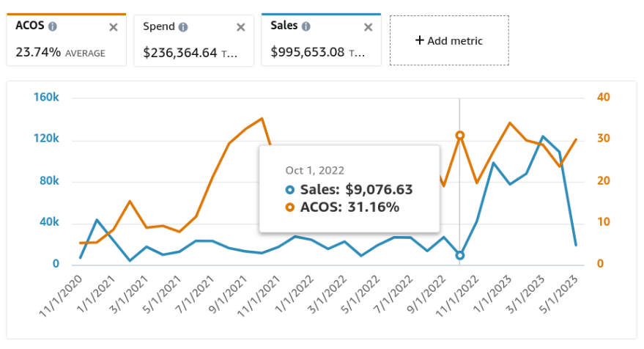644x349 pixels.
Task: Click the info icon next to Spend
Action: click(183, 27)
